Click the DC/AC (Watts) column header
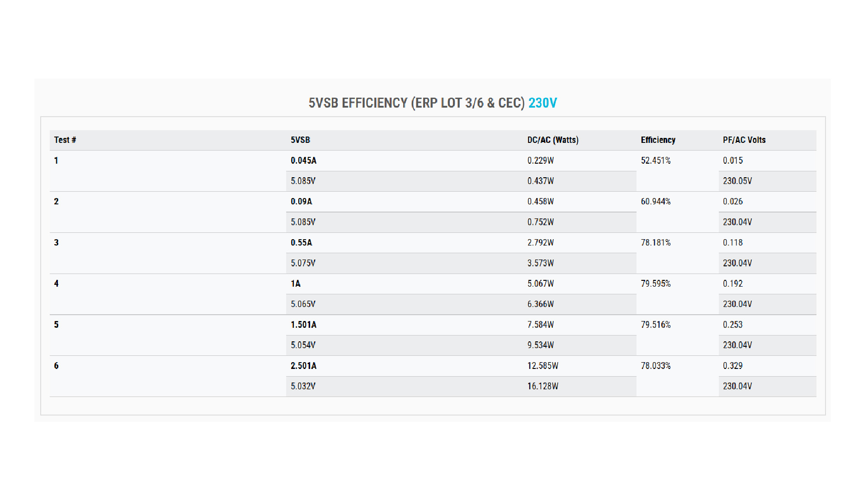Viewport: 868px width, 477px height. (552, 140)
